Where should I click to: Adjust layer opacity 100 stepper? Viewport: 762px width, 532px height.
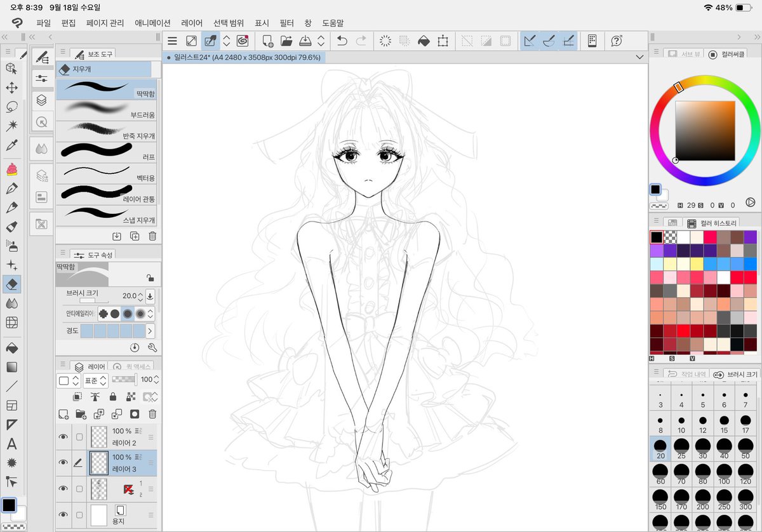156,380
